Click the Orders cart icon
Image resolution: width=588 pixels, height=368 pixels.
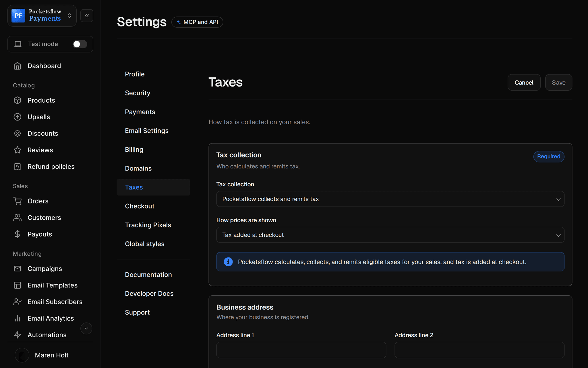tap(18, 201)
